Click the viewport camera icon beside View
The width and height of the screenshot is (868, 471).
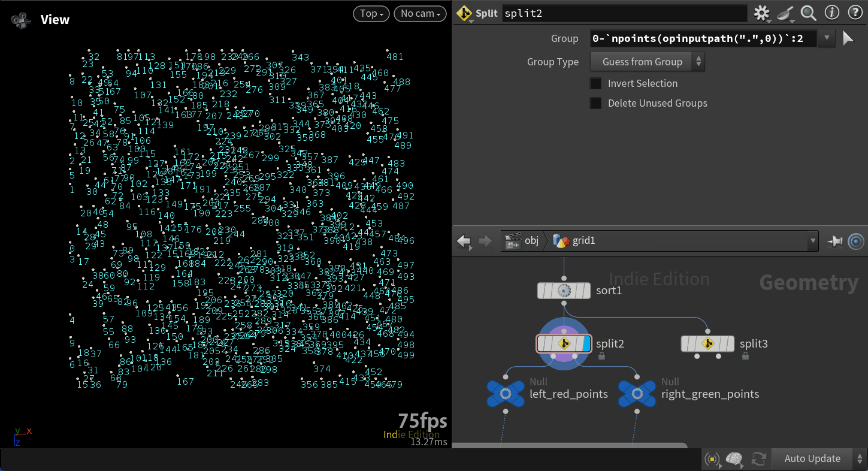[x=20, y=20]
